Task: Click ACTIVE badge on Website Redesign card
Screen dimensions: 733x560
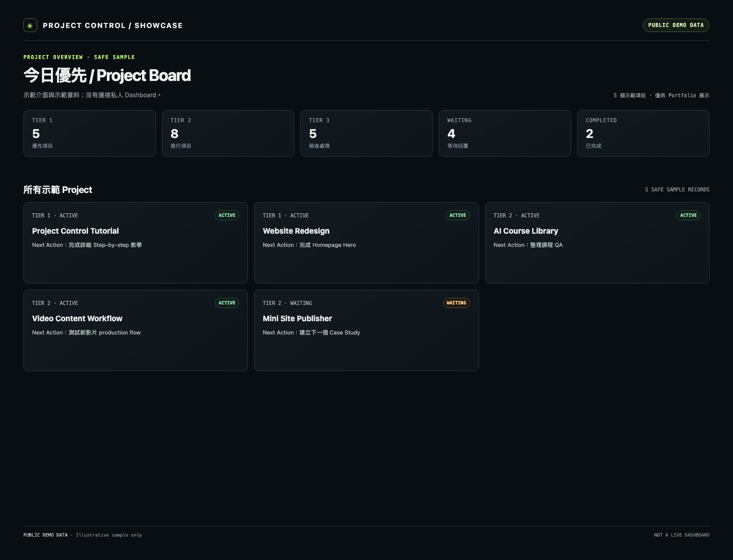Action: pos(458,215)
